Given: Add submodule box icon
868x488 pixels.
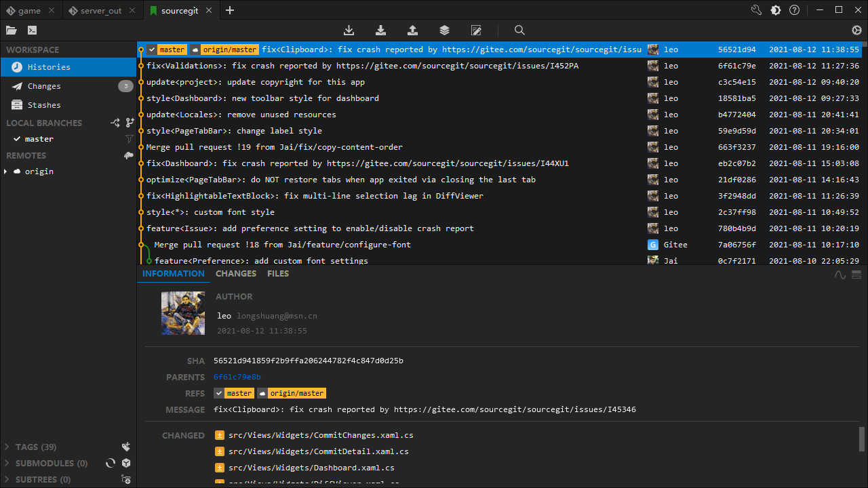Looking at the screenshot, I should point(126,463).
